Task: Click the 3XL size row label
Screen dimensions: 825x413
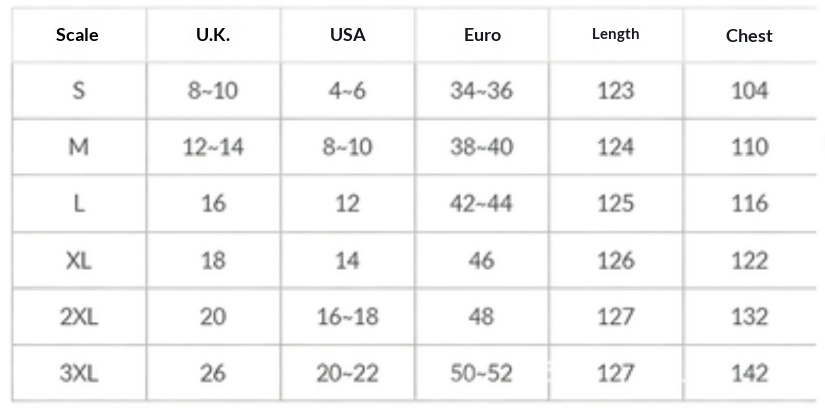Action: 78,373
